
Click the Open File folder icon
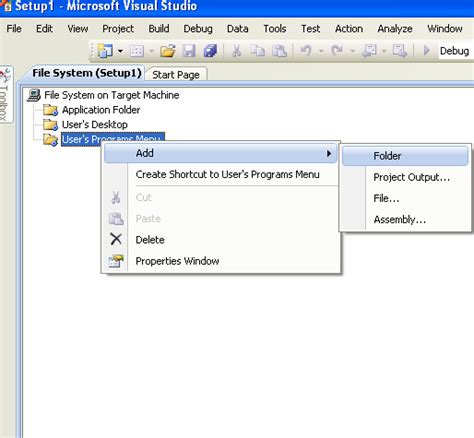pos(168,51)
